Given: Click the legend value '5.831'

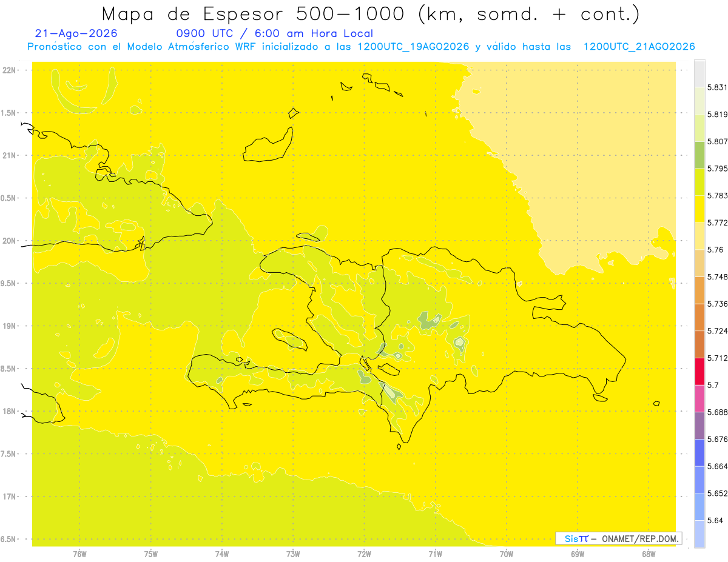Looking at the screenshot, I should pos(717,87).
